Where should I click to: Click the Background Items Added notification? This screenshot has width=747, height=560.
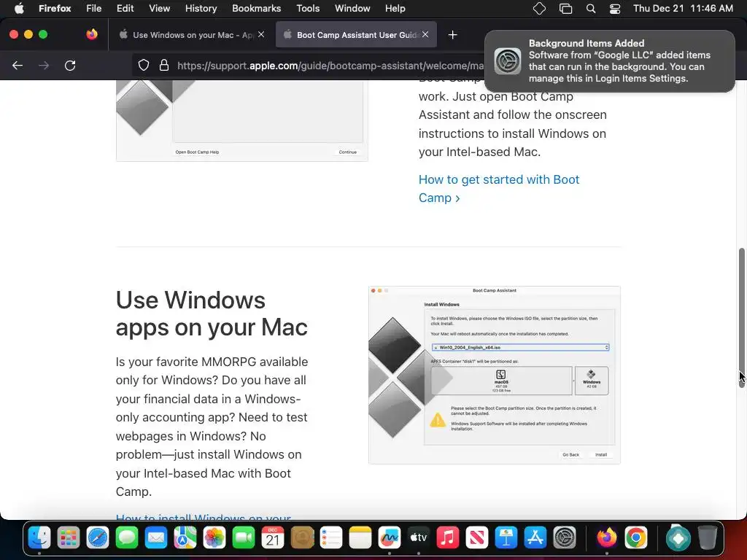(x=609, y=61)
